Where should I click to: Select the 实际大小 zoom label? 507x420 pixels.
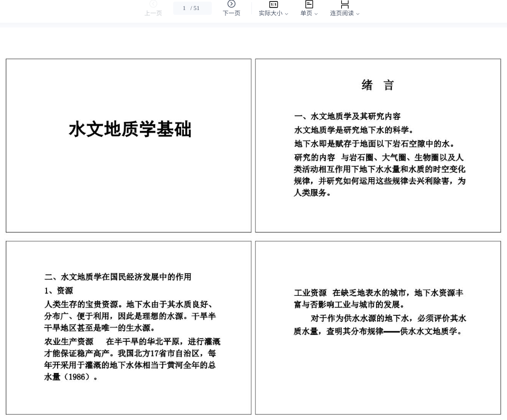tap(270, 13)
